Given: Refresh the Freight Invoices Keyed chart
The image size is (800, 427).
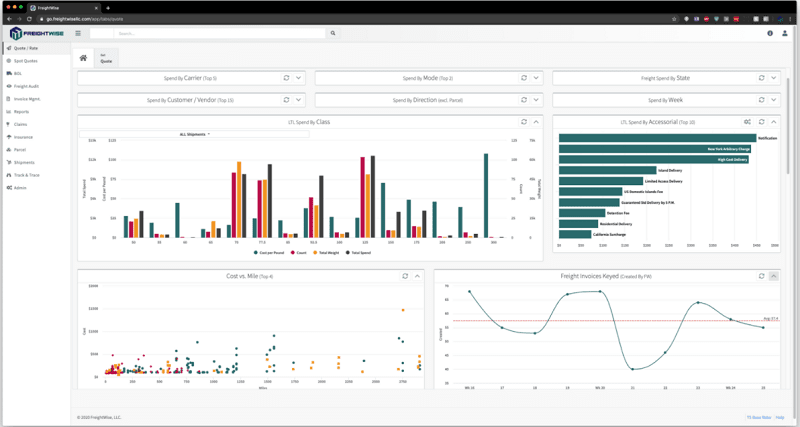Looking at the screenshot, I should [x=762, y=276].
